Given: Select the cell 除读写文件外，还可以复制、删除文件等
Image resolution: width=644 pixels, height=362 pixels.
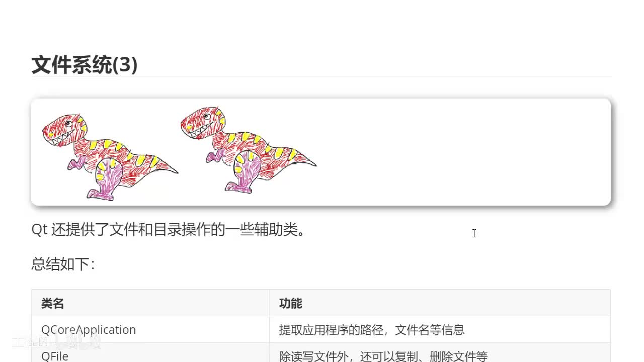Looking at the screenshot, I should (440, 353).
